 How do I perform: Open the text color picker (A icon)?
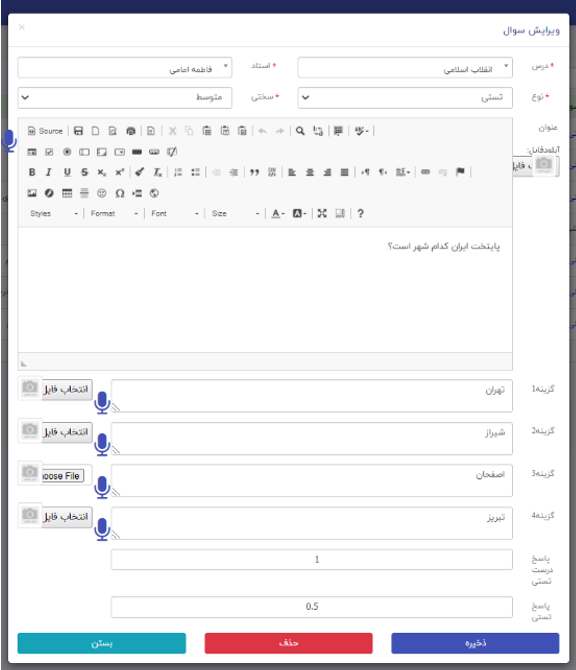click(278, 213)
